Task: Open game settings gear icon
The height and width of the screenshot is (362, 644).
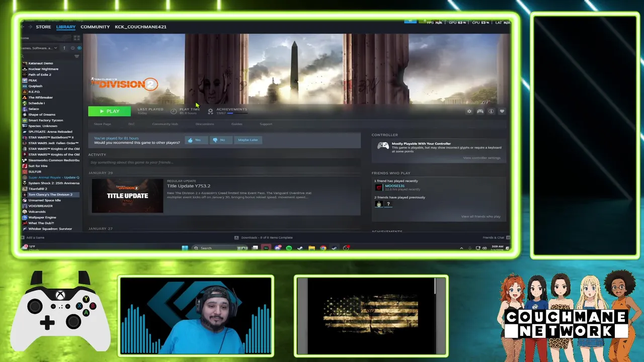Action: (x=469, y=112)
